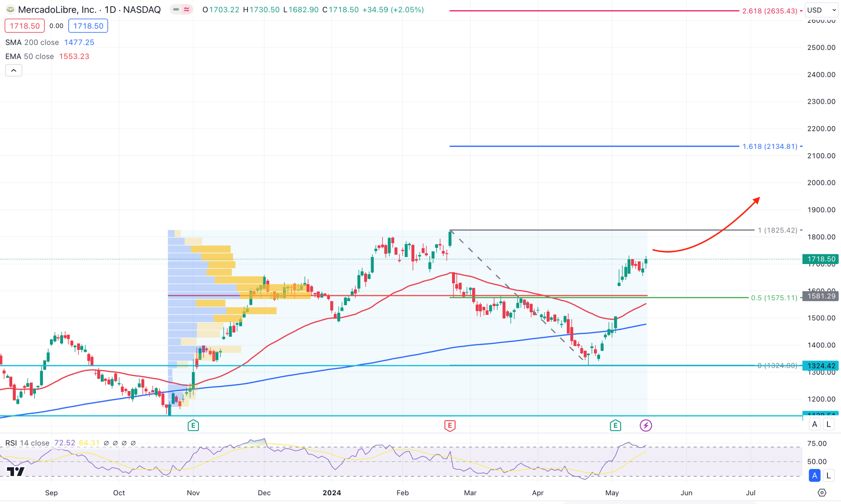Click the RSI value 72.52 in legend
Viewport: 841px width, 504px height.
(65, 443)
